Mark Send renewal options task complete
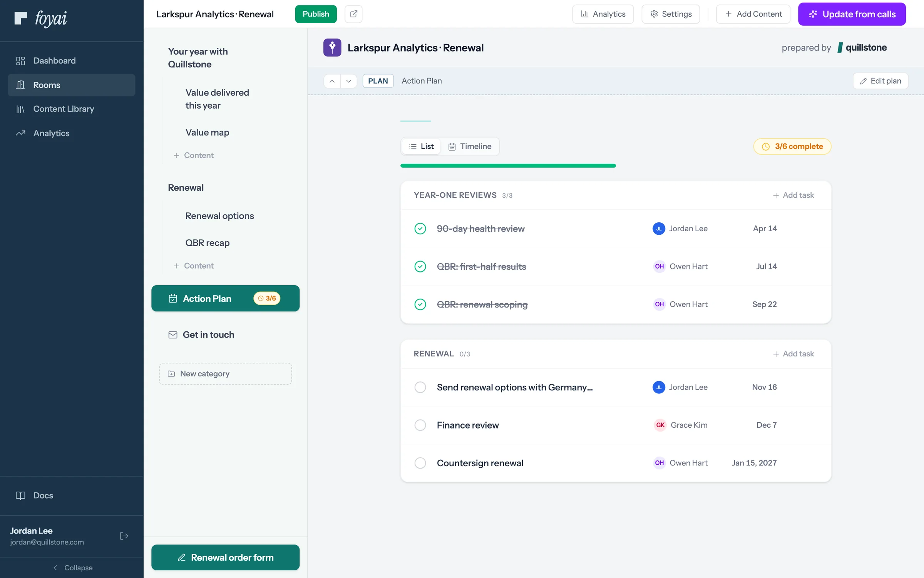Screen dimensions: 924x578 click(x=420, y=387)
